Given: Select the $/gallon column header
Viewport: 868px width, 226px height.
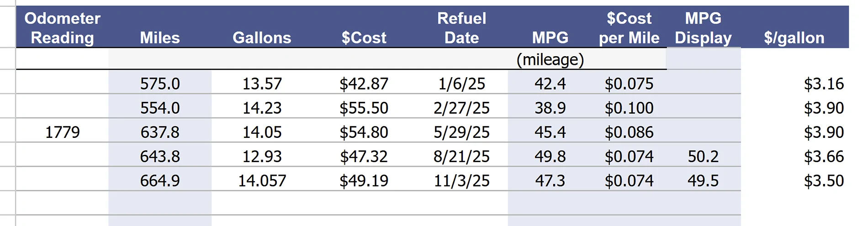Looking at the screenshot, I should [x=794, y=27].
